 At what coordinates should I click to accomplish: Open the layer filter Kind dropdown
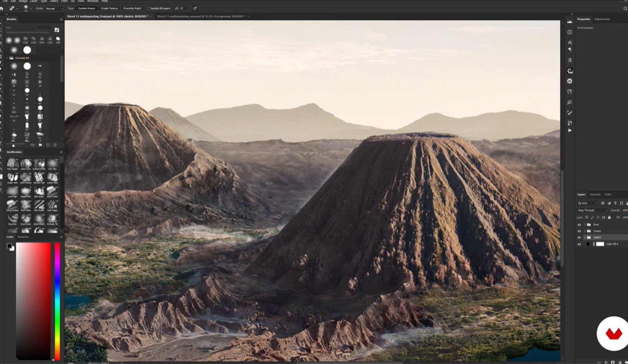point(588,203)
